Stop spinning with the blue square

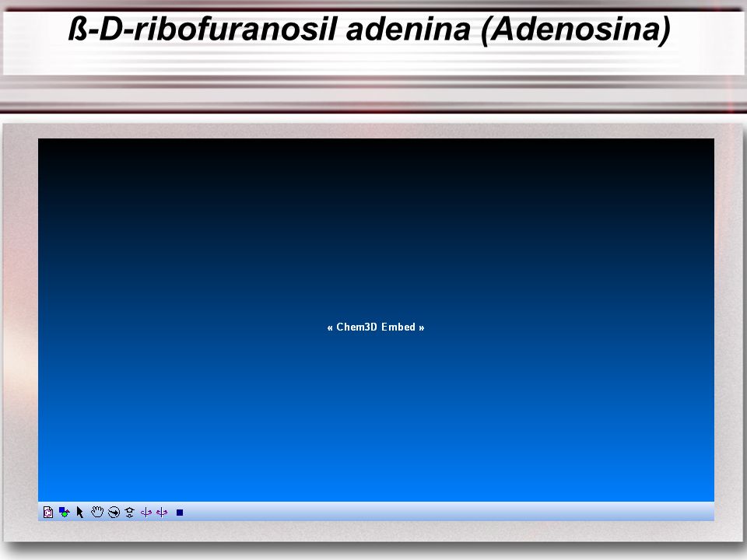(x=180, y=513)
